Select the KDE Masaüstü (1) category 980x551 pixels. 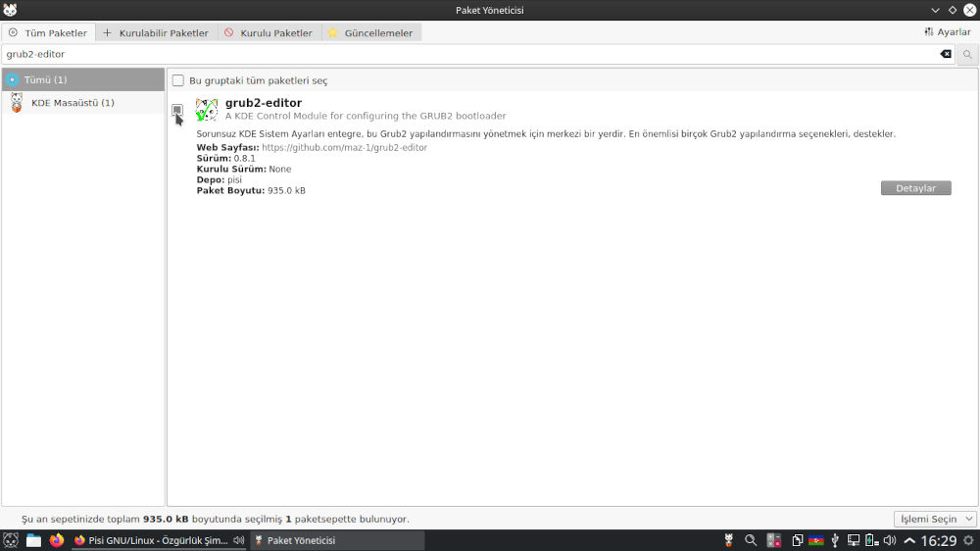pos(83,103)
